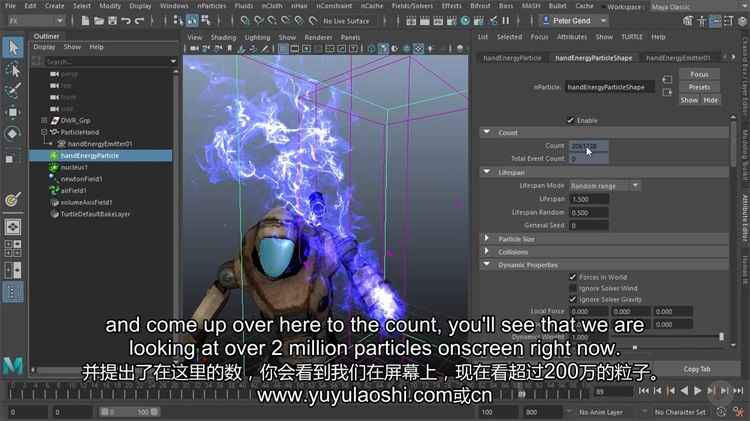Activate the Move tool in toolbox
Image resolution: width=750 pixels, height=421 pixels.
click(x=13, y=112)
